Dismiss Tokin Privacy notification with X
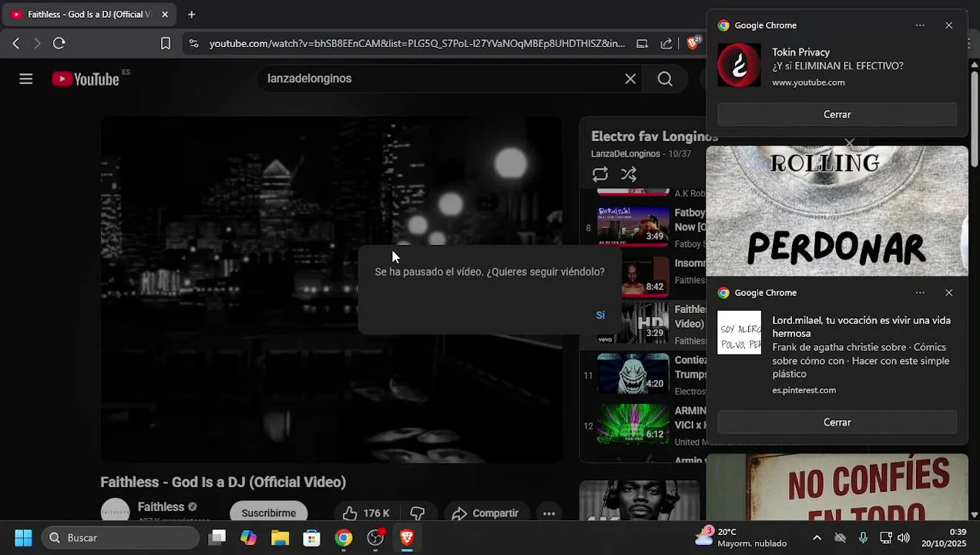980x555 pixels. pyautogui.click(x=948, y=25)
